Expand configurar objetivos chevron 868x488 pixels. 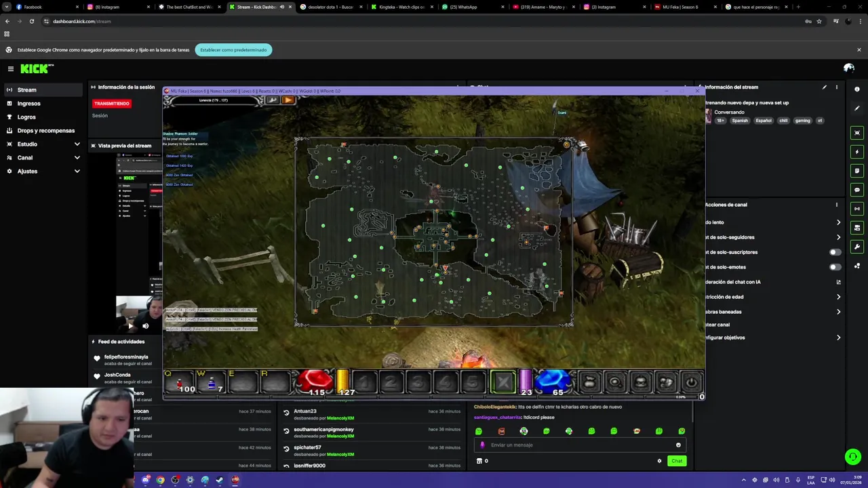pos(838,338)
